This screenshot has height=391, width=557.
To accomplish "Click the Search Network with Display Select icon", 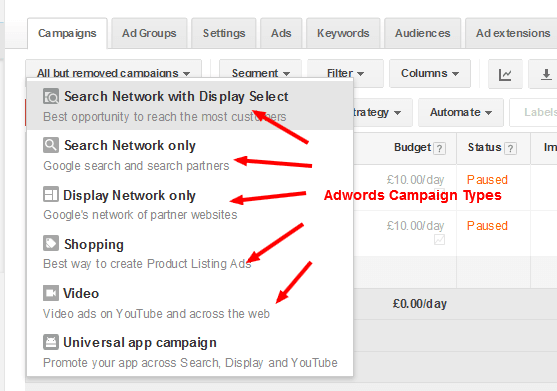I will (x=51, y=96).
